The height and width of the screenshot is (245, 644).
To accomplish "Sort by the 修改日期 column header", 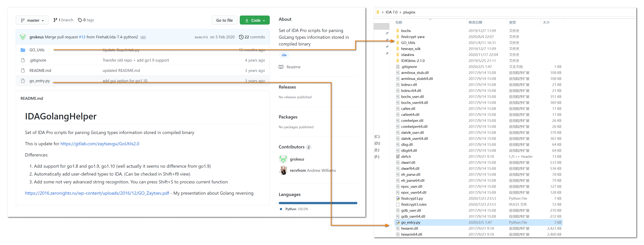I will pyautogui.click(x=475, y=22).
